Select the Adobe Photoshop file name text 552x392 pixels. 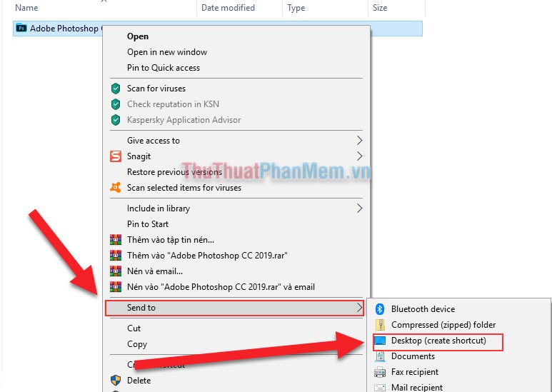[66, 29]
